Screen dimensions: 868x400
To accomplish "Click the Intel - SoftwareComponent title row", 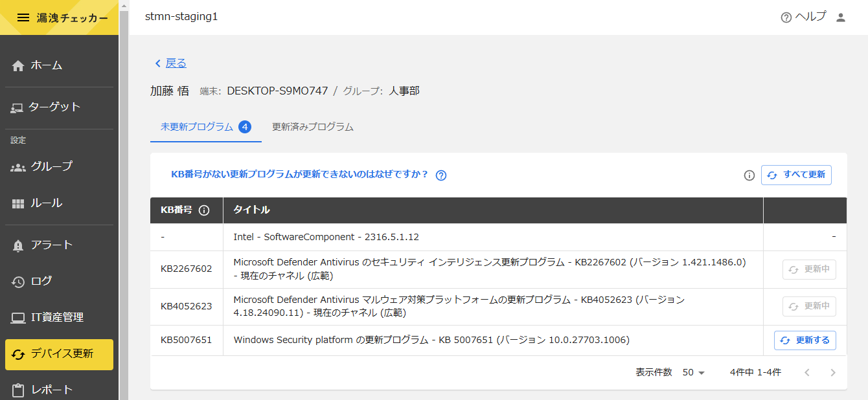I will (326, 238).
